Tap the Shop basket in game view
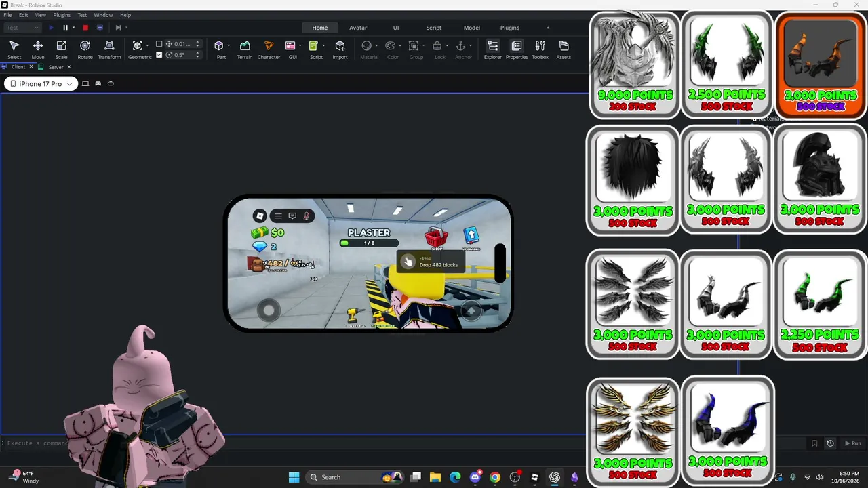The height and width of the screenshot is (488, 868). click(436, 238)
